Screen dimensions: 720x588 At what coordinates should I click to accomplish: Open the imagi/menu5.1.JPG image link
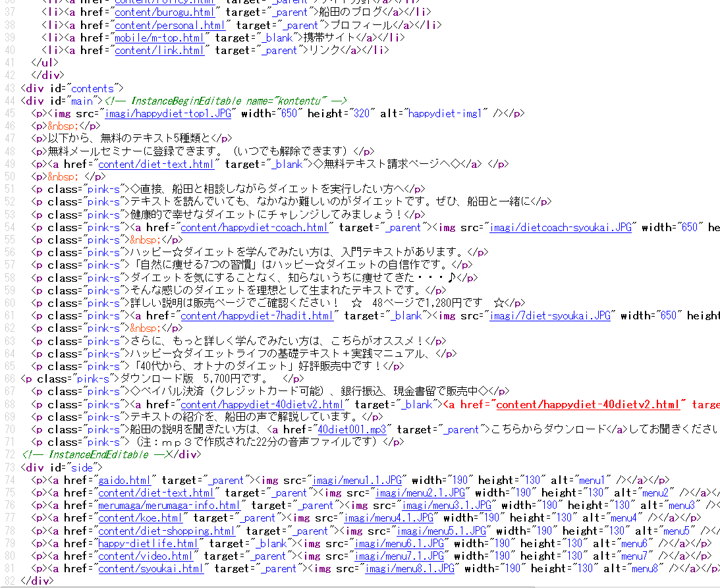tap(441, 531)
